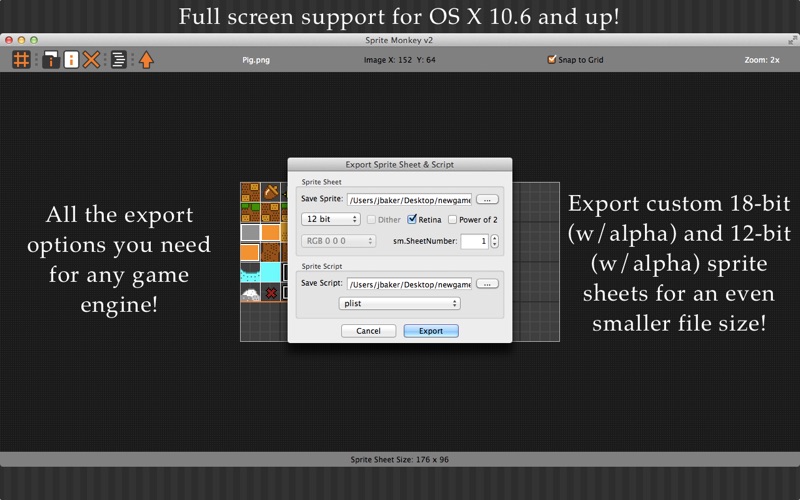
Task: Click the green zoom window button
Action: tap(34, 40)
